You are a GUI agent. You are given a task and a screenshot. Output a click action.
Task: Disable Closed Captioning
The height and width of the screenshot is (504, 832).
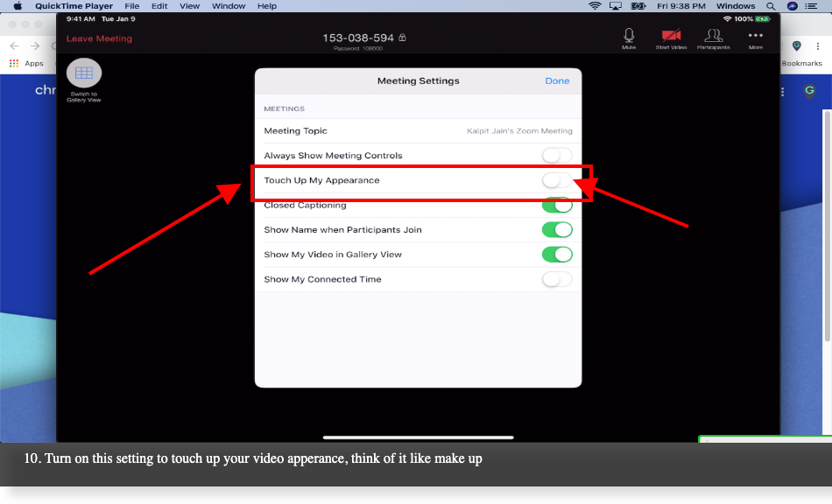pyautogui.click(x=559, y=205)
